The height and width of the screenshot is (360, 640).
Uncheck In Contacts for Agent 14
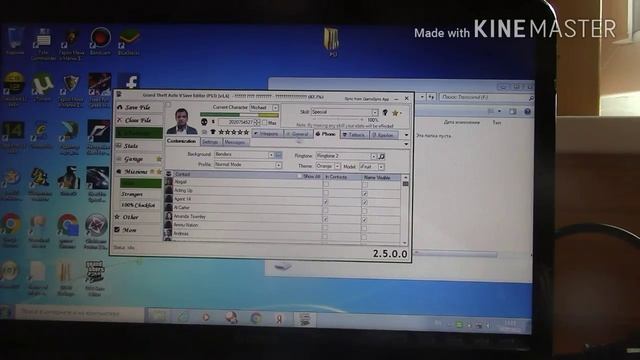point(325,202)
